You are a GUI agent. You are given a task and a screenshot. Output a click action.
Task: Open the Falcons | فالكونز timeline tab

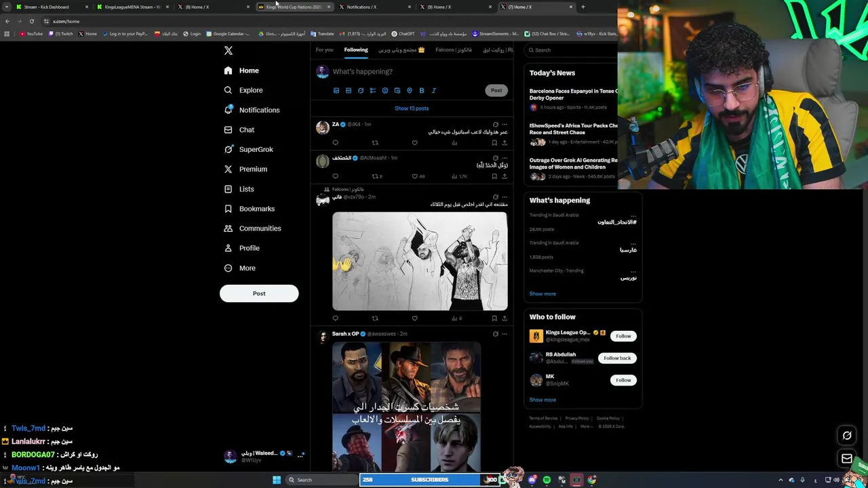pos(454,50)
